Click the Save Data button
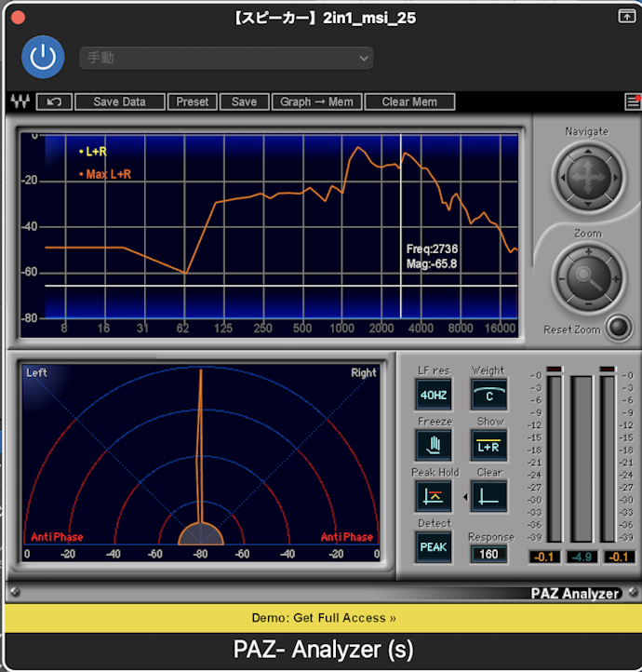The image size is (642, 672). point(119,102)
